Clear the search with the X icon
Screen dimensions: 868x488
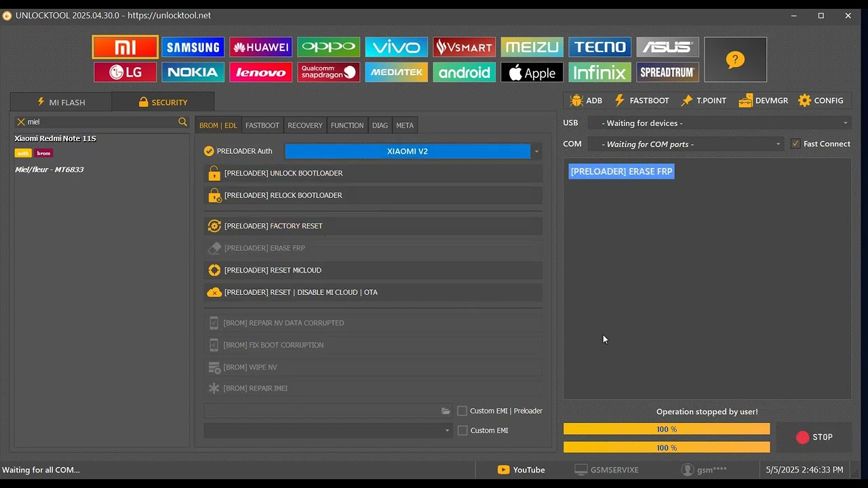tap(21, 122)
